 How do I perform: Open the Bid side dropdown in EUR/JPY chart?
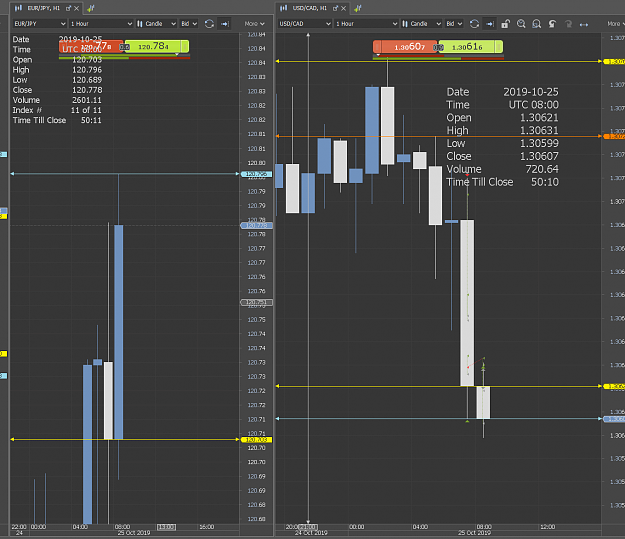coord(189,24)
